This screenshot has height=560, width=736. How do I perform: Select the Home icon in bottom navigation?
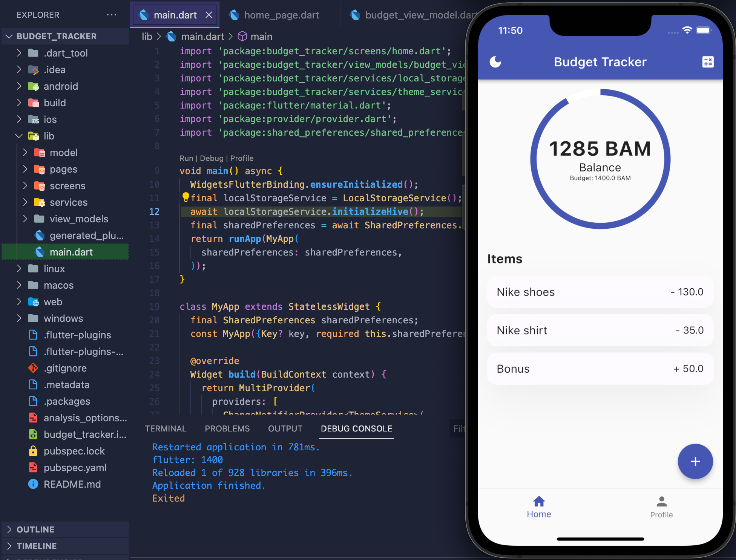click(x=538, y=502)
